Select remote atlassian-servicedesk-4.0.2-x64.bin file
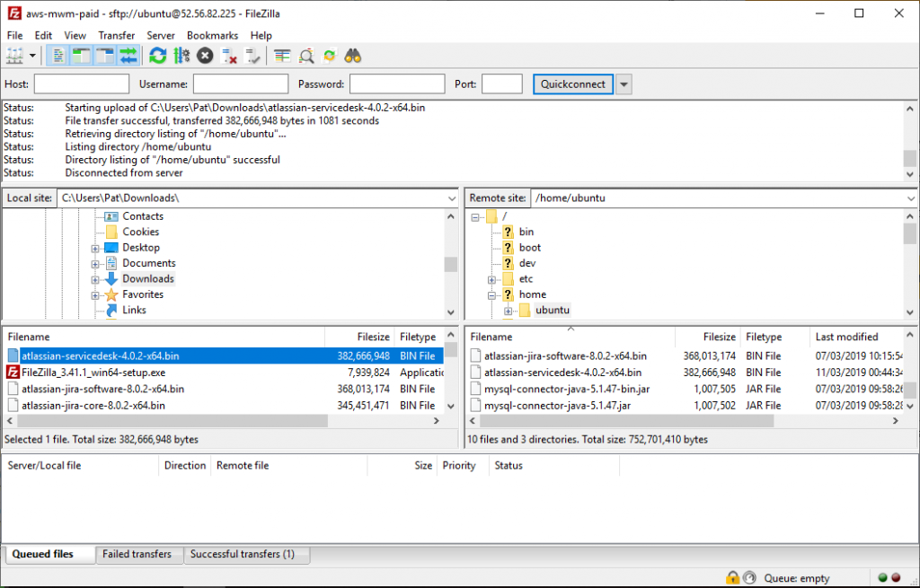The width and height of the screenshot is (920, 588). (x=686, y=373)
